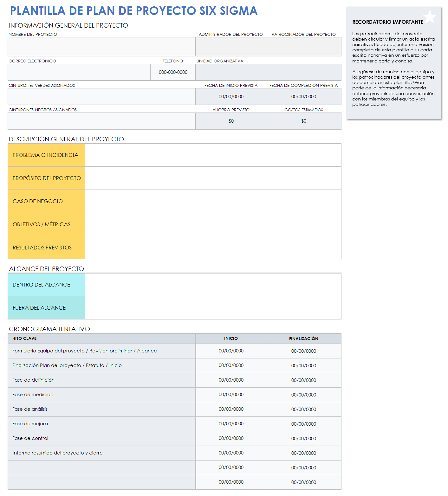Click the Cronograma Tentativo section heading
This screenshot has height=496, width=448.
(x=49, y=329)
